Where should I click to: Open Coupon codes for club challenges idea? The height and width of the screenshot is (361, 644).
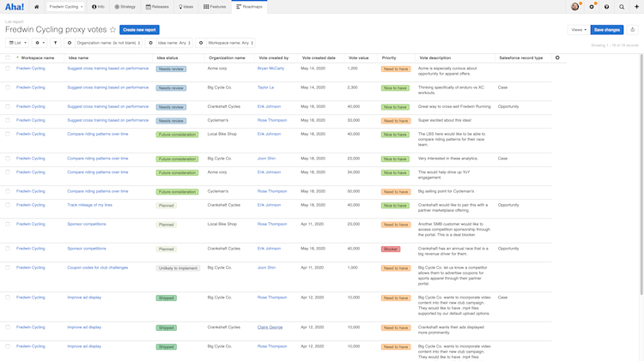point(98,268)
